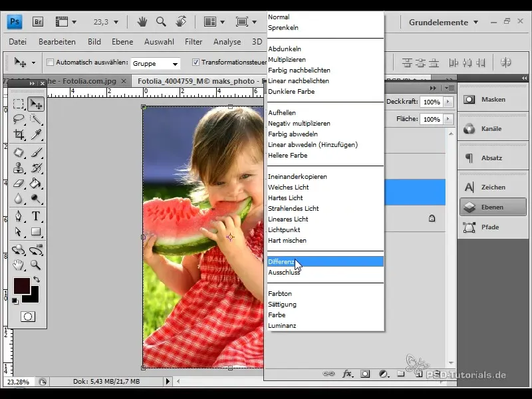Select the Crop tool
Screen dimensions: 532x399
point(19,135)
